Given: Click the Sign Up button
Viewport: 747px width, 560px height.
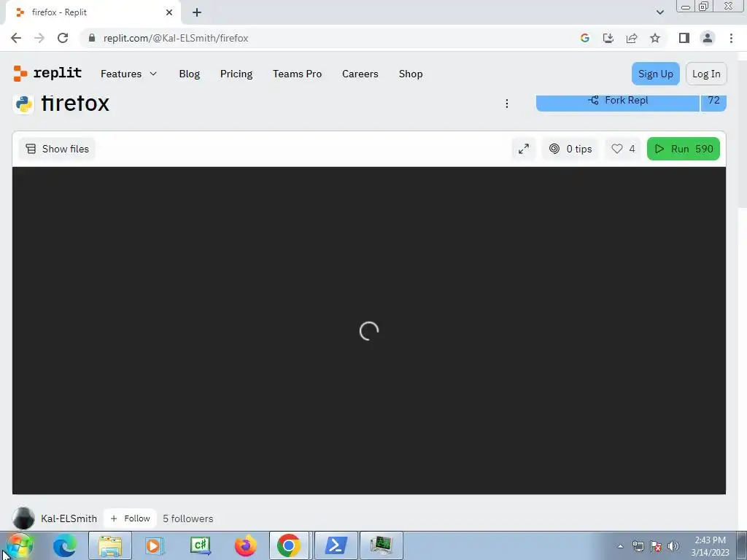Looking at the screenshot, I should coord(656,74).
